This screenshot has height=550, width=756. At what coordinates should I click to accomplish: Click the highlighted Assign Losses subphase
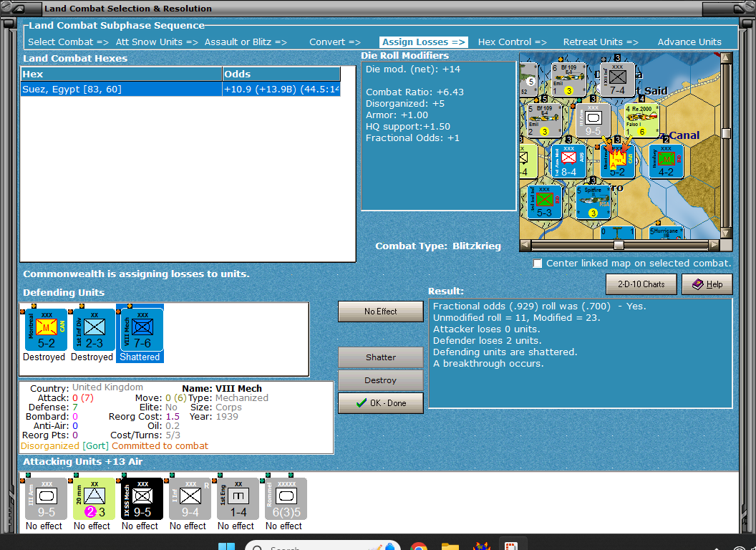[423, 42]
